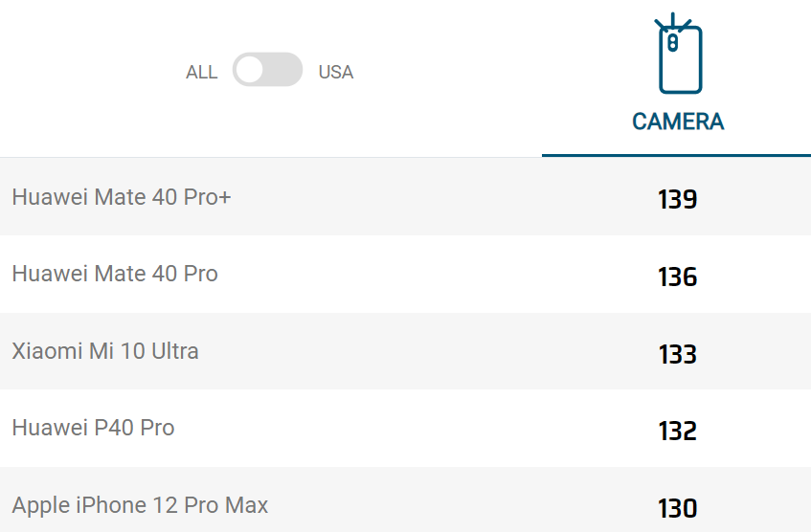Click the 139 camera score

(678, 199)
